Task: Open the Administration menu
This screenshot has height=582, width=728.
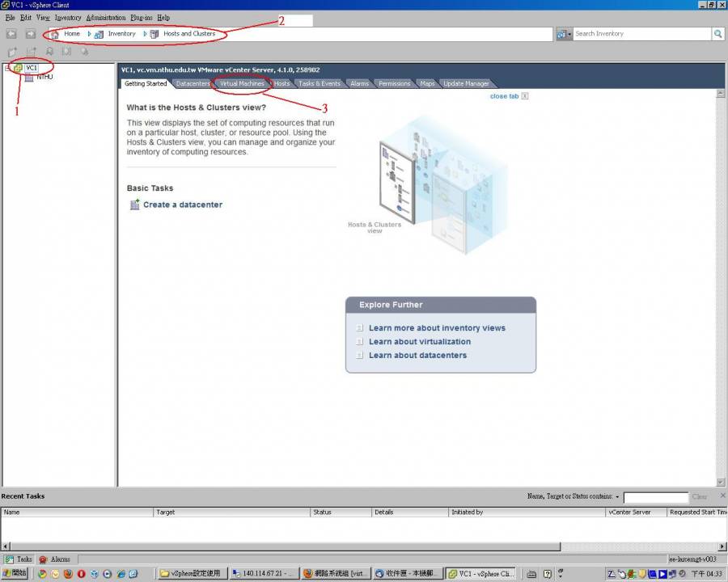Action: click(106, 17)
